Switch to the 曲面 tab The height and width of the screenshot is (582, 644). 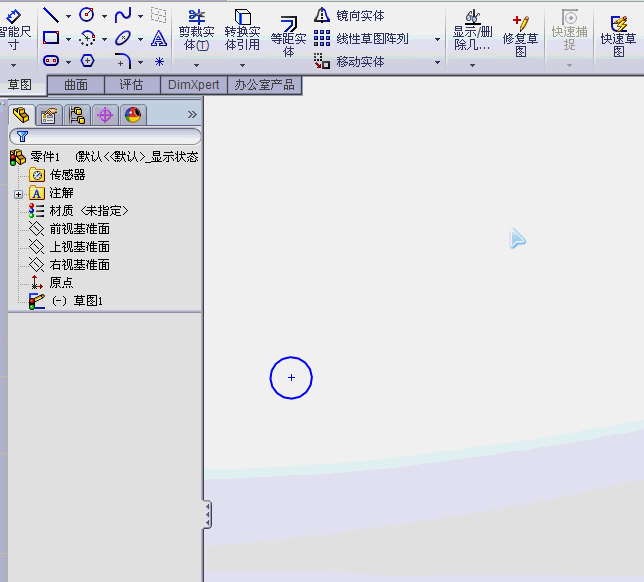point(76,85)
